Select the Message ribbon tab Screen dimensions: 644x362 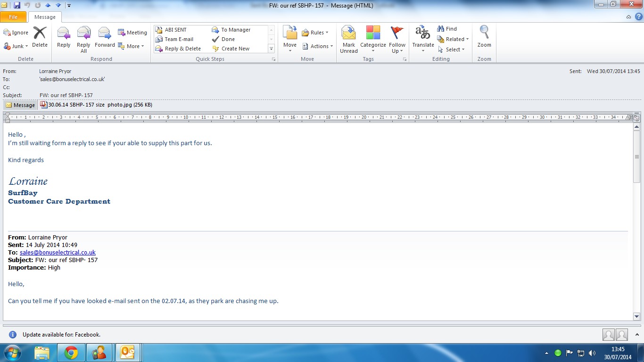[45, 17]
